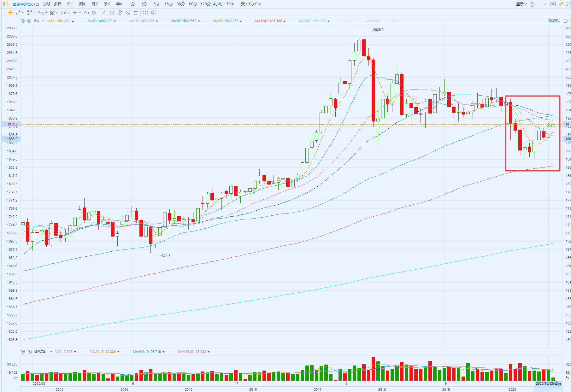Expand trend line tool options arrow
The height and width of the screenshot is (392, 571).
[x=23, y=13]
